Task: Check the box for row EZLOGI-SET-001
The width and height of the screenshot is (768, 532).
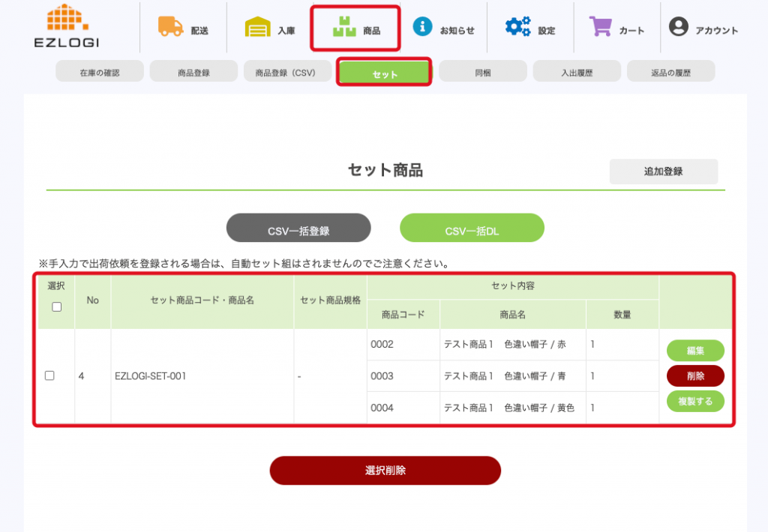Action: click(49, 375)
